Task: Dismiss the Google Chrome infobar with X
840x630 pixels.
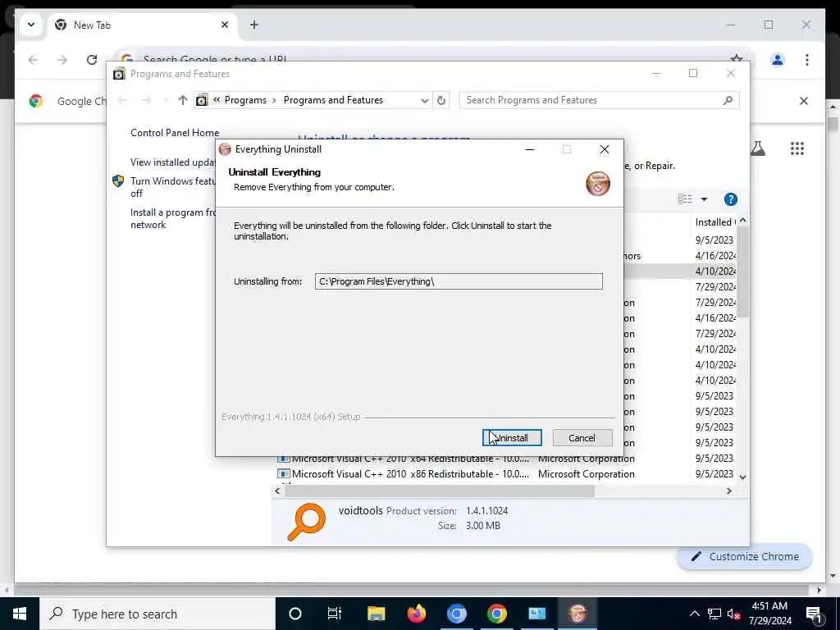Action: (804, 101)
